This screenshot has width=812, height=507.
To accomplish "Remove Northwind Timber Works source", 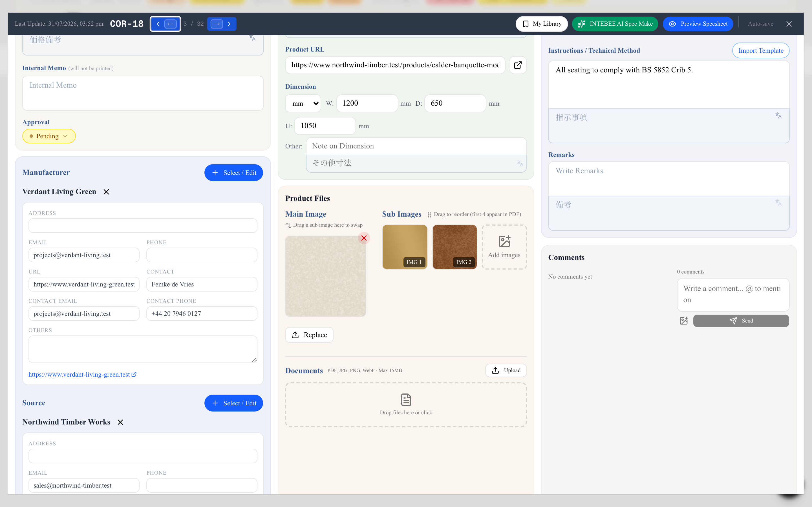I will click(x=120, y=422).
